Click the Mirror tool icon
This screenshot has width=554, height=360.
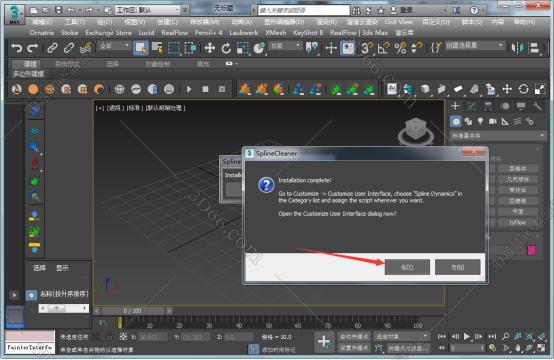tap(518, 48)
